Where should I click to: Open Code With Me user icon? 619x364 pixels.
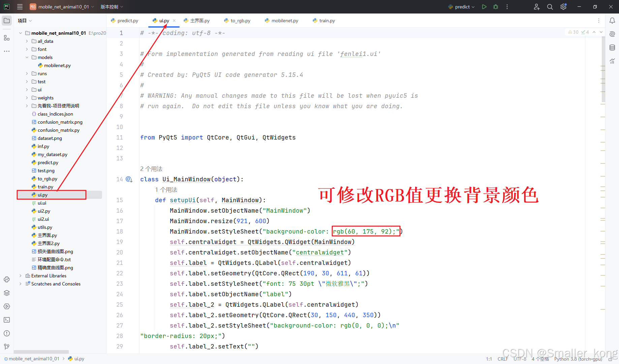click(537, 7)
